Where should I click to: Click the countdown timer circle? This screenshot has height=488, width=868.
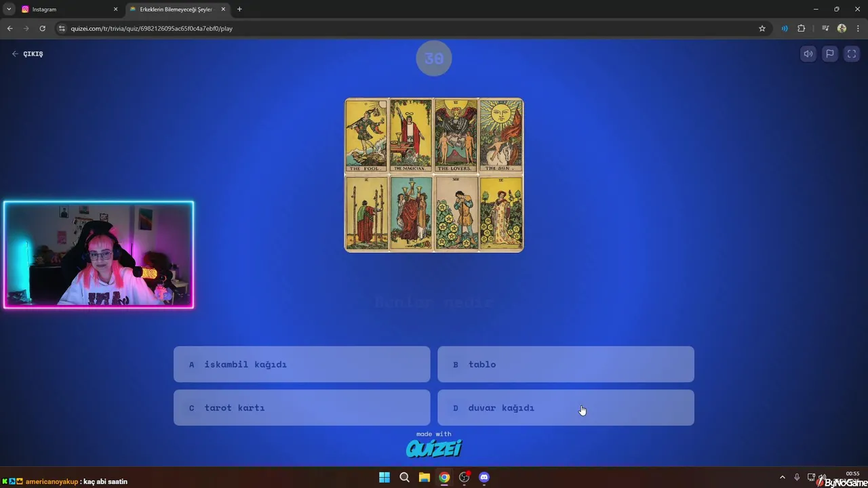(x=434, y=58)
